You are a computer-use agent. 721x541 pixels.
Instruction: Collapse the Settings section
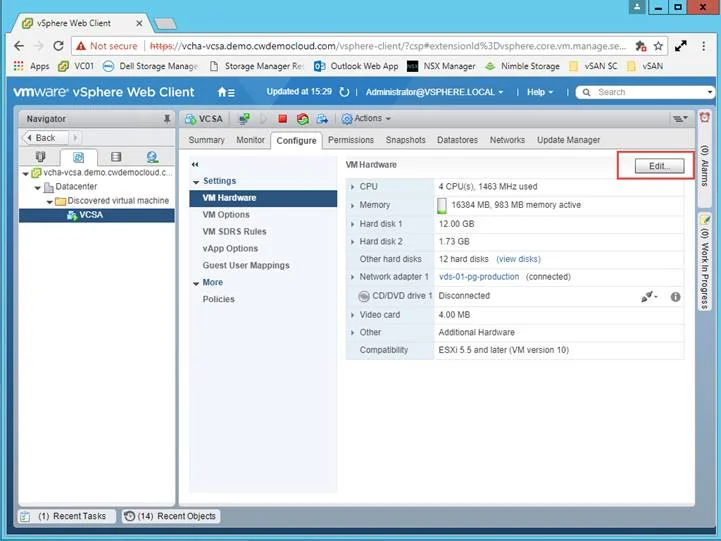tap(196, 182)
